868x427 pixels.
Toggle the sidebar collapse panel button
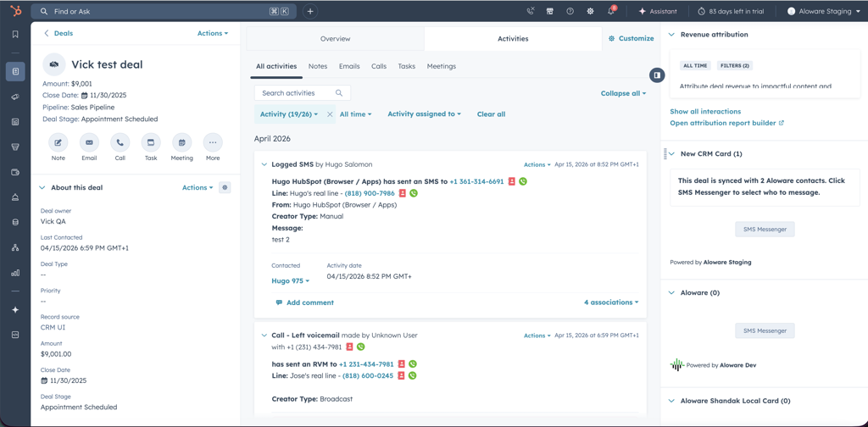[657, 75]
